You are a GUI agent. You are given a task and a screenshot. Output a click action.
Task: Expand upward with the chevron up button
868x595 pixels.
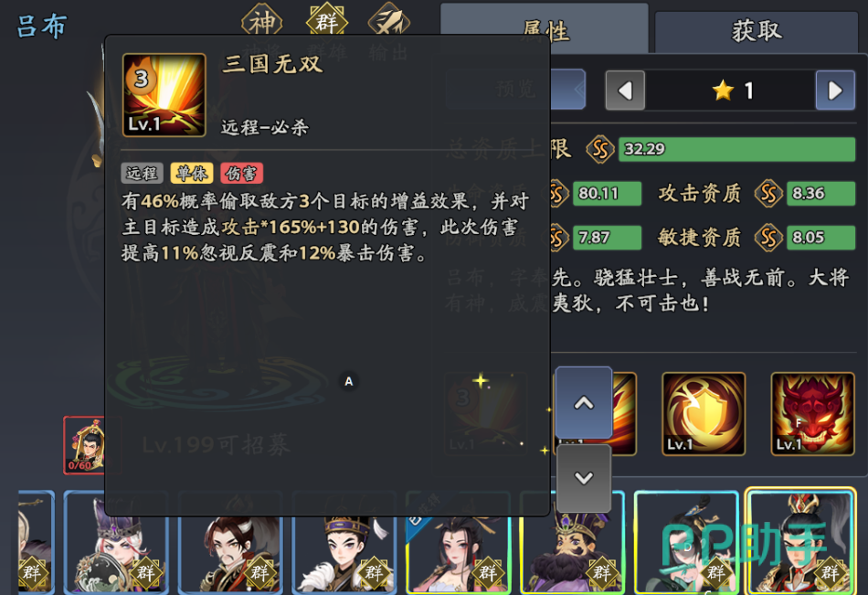[584, 403]
